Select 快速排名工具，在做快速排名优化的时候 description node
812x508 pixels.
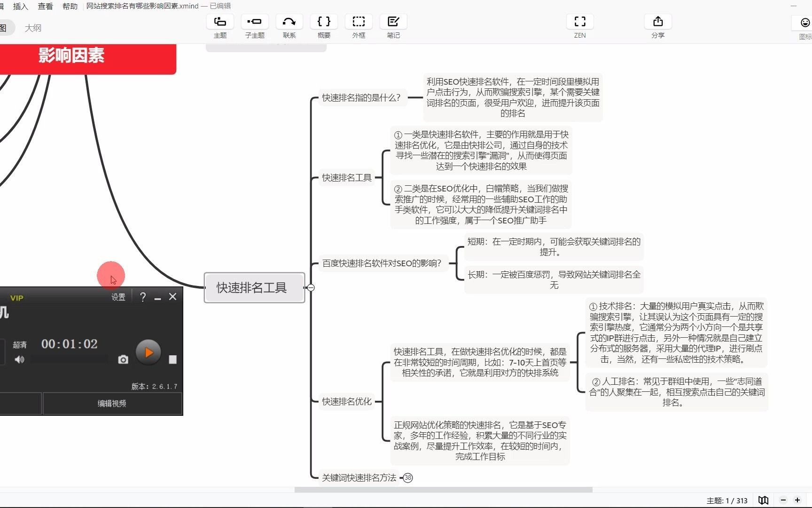tap(480, 363)
